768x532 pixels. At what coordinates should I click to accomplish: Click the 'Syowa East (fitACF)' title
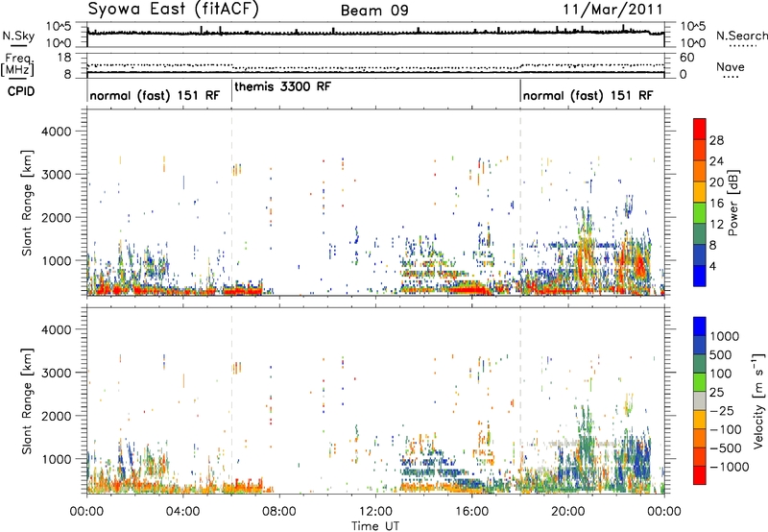pyautogui.click(x=174, y=10)
